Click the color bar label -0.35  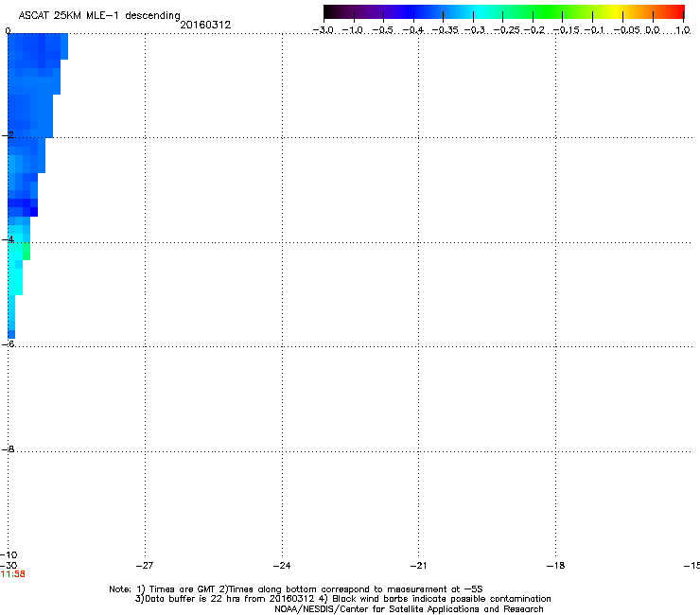(446, 30)
